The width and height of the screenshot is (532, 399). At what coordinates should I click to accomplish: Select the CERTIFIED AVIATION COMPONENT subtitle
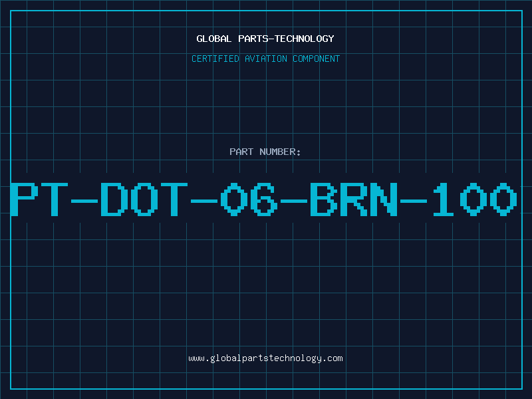click(265, 59)
